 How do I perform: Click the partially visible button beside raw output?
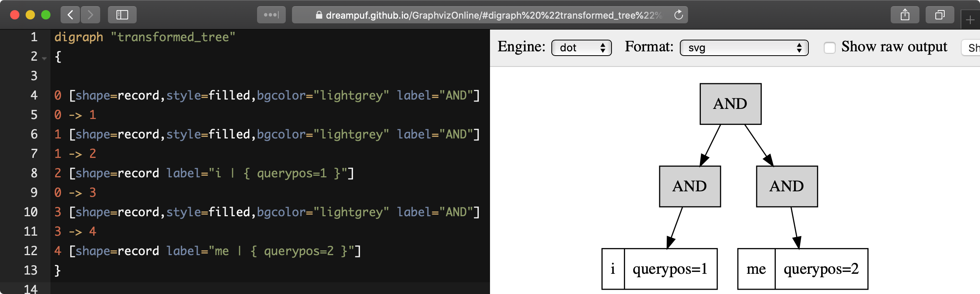971,48
